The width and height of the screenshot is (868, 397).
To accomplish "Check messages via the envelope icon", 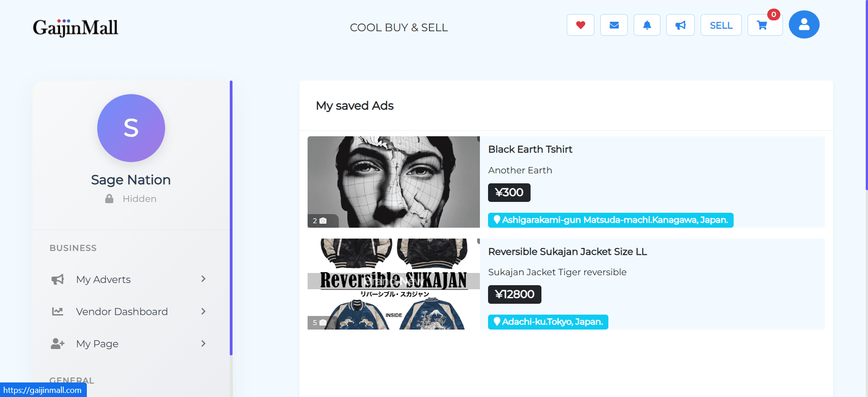I will click(x=614, y=25).
